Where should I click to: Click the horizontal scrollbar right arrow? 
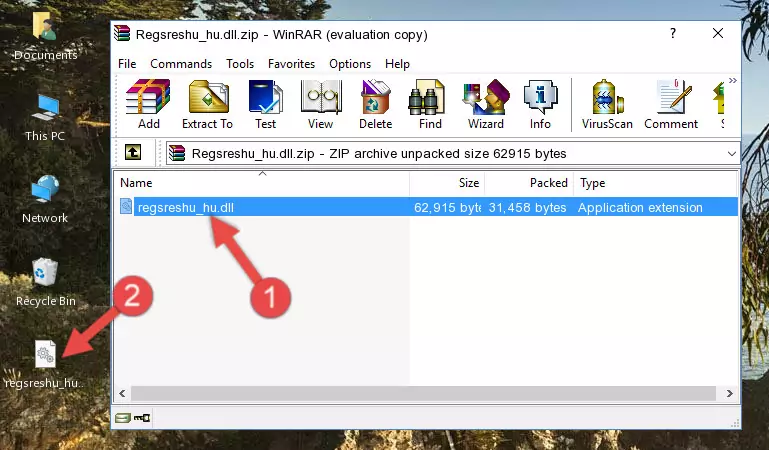(729, 393)
